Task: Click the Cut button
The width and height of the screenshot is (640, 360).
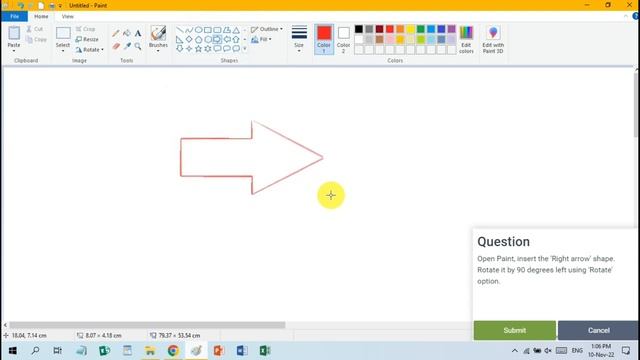Action: coord(35,29)
